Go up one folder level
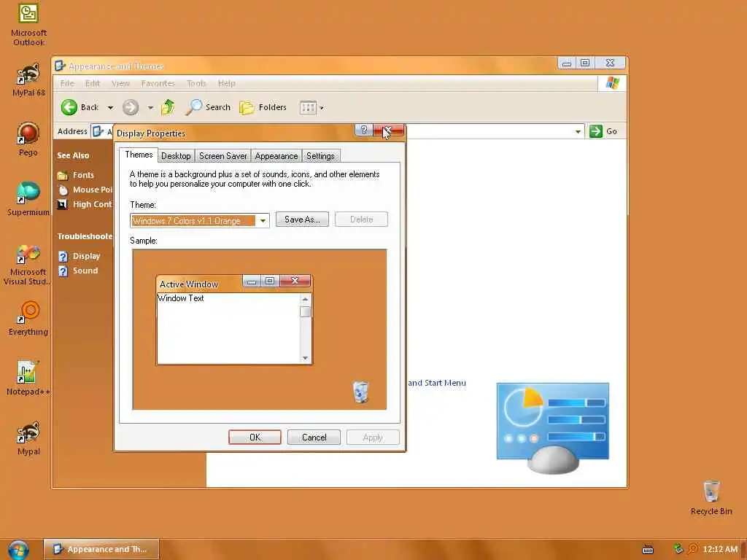Image resolution: width=747 pixels, height=560 pixels. 168,107
